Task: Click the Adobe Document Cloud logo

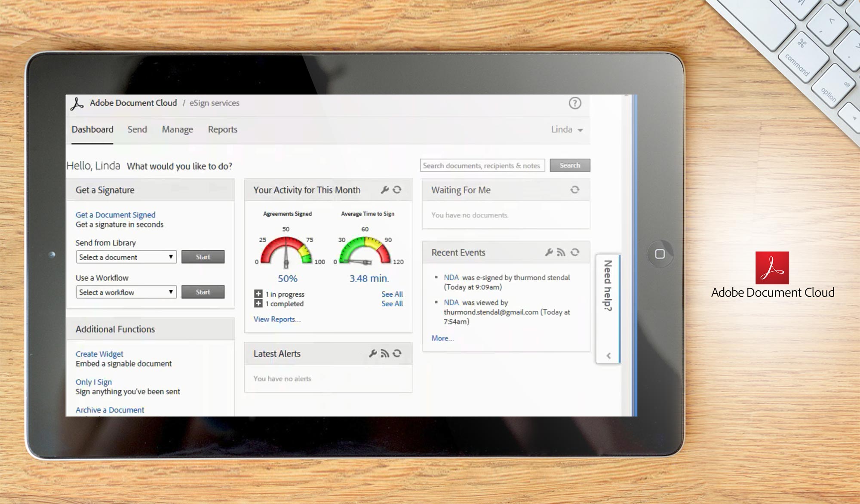Action: click(x=77, y=103)
